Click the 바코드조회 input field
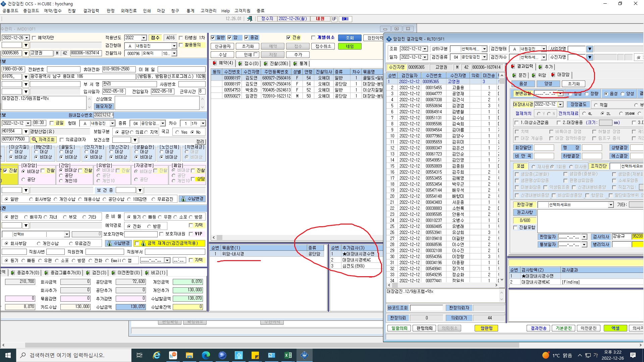 427,308
